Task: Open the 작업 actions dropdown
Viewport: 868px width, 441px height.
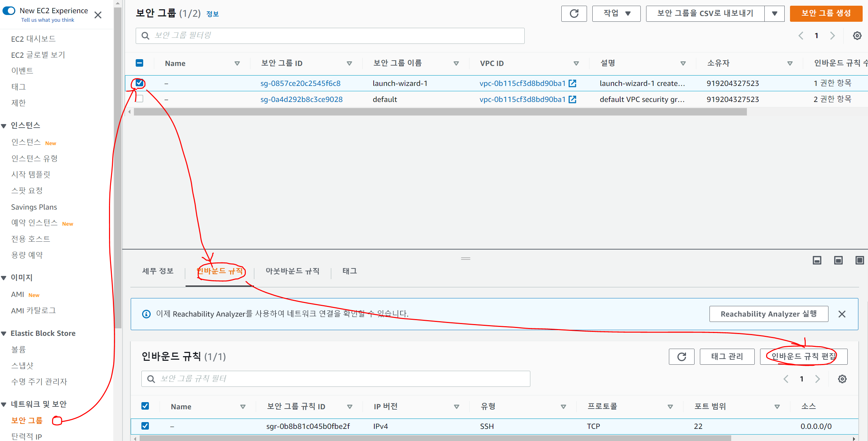Action: pos(616,14)
